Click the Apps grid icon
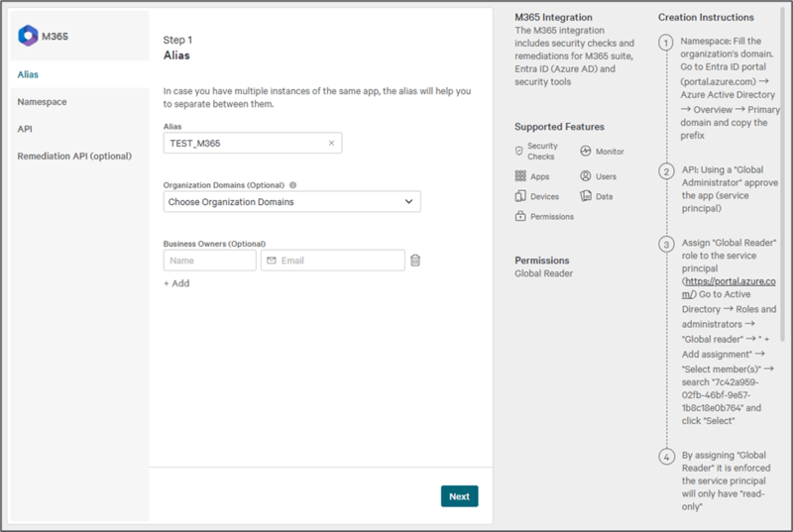Image resolution: width=793 pixels, height=532 pixels. pos(520,175)
